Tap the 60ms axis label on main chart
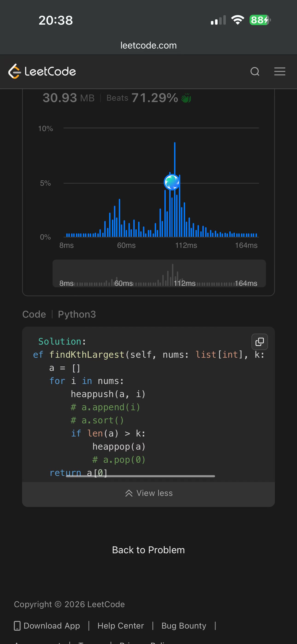This screenshot has height=644, width=297. coord(126,245)
